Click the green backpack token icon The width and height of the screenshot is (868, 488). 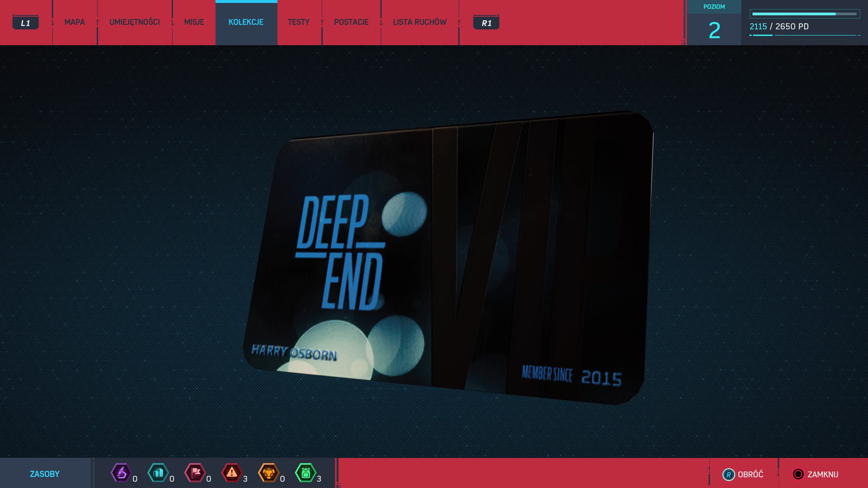(305, 473)
